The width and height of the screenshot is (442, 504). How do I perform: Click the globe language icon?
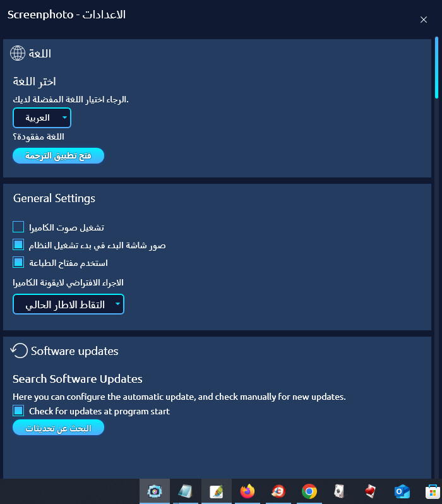tap(17, 53)
